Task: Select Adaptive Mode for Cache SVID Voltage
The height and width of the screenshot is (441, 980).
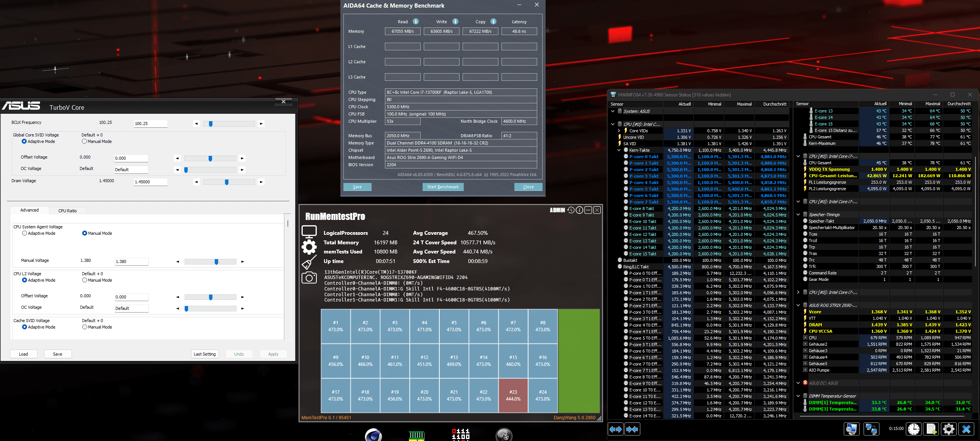Action: 24,327
